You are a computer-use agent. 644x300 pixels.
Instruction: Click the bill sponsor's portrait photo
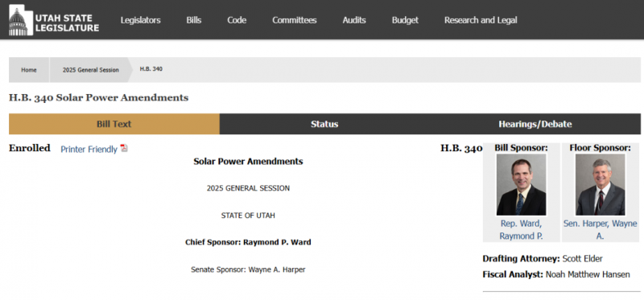pyautogui.click(x=521, y=185)
